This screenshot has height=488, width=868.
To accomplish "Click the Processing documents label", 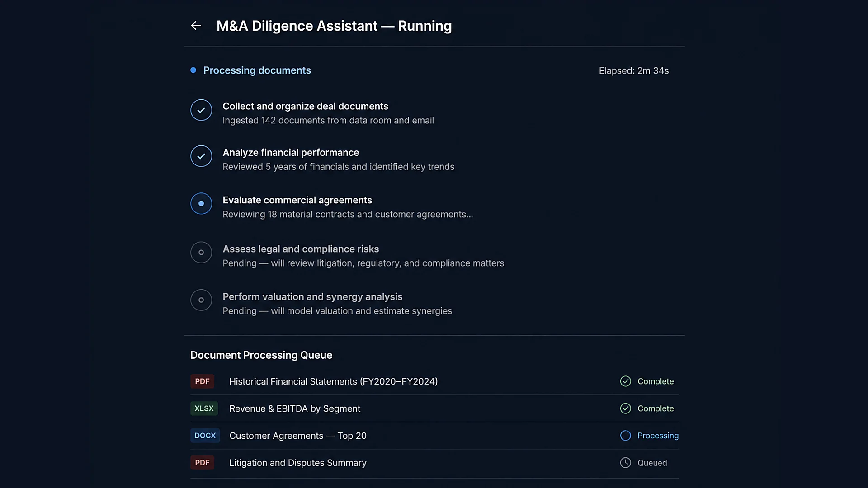I will click(x=257, y=70).
